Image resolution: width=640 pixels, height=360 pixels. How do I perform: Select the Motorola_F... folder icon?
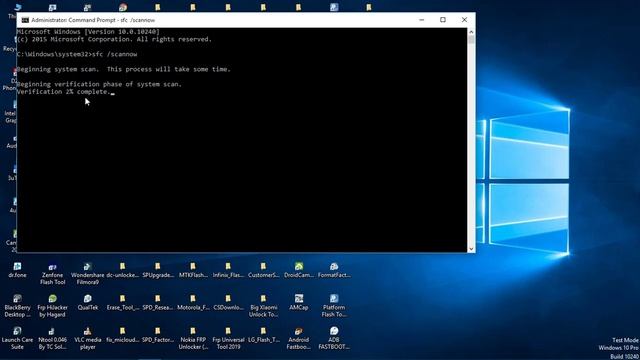click(193, 302)
